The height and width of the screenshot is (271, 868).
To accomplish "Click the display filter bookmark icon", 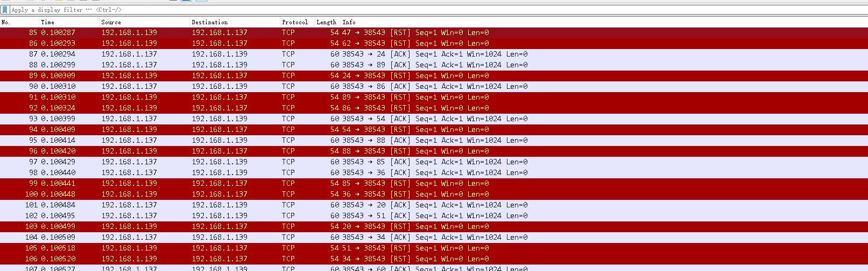I will click(x=5, y=10).
